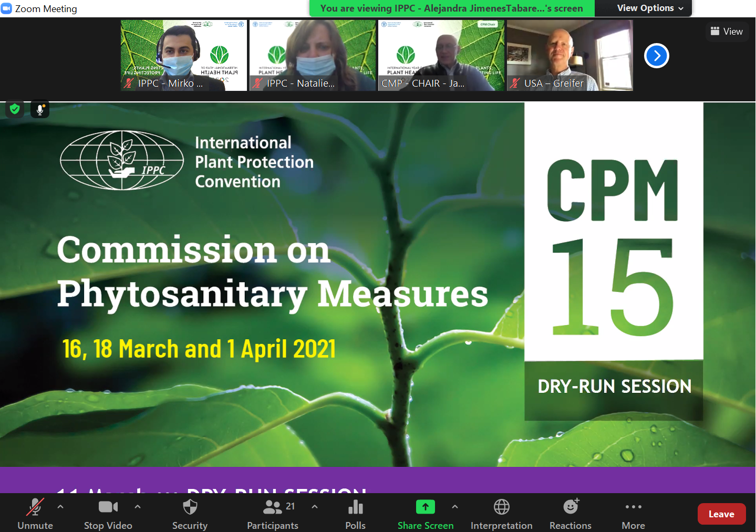
Task: Click the Unmute microphone icon
Action: [x=35, y=507]
